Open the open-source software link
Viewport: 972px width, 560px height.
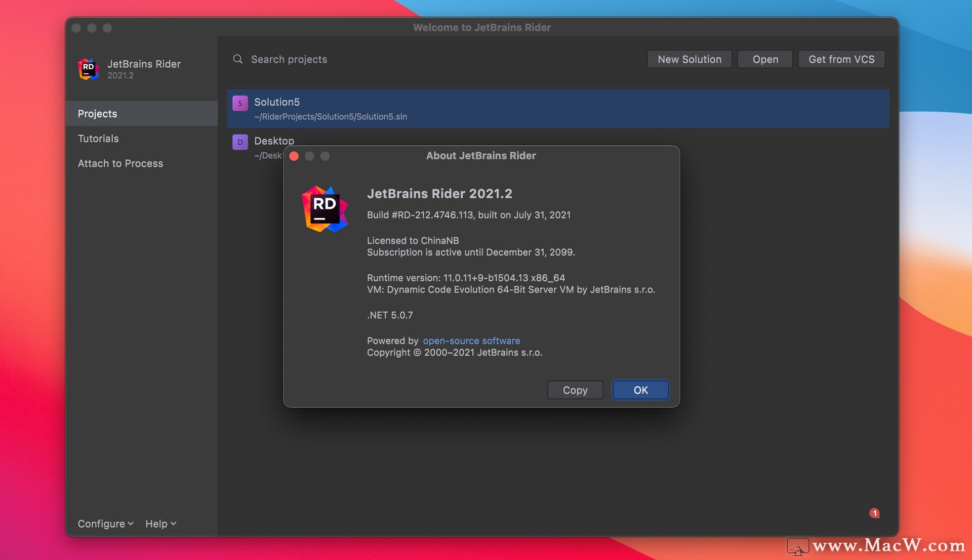point(471,341)
